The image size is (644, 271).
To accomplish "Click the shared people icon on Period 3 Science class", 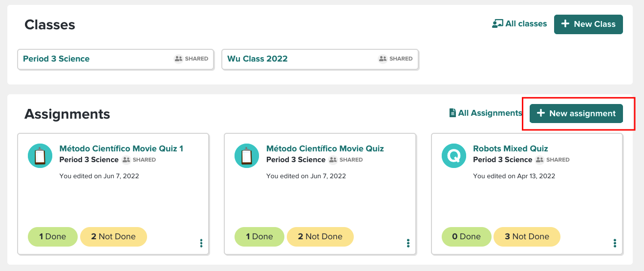I will [178, 59].
